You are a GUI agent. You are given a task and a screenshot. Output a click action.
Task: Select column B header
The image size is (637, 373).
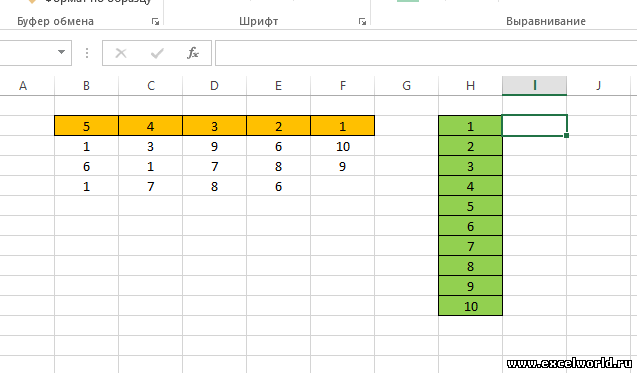pyautogui.click(x=86, y=86)
